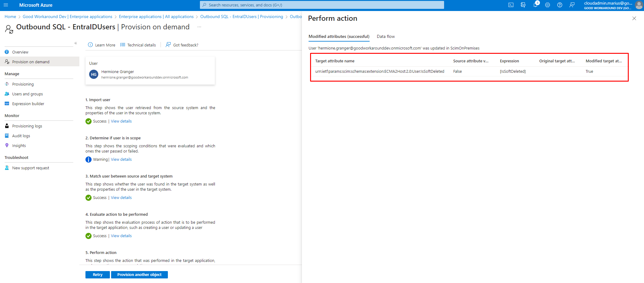Click the account avatar picture
This screenshot has height=283, width=644.
[639, 5]
